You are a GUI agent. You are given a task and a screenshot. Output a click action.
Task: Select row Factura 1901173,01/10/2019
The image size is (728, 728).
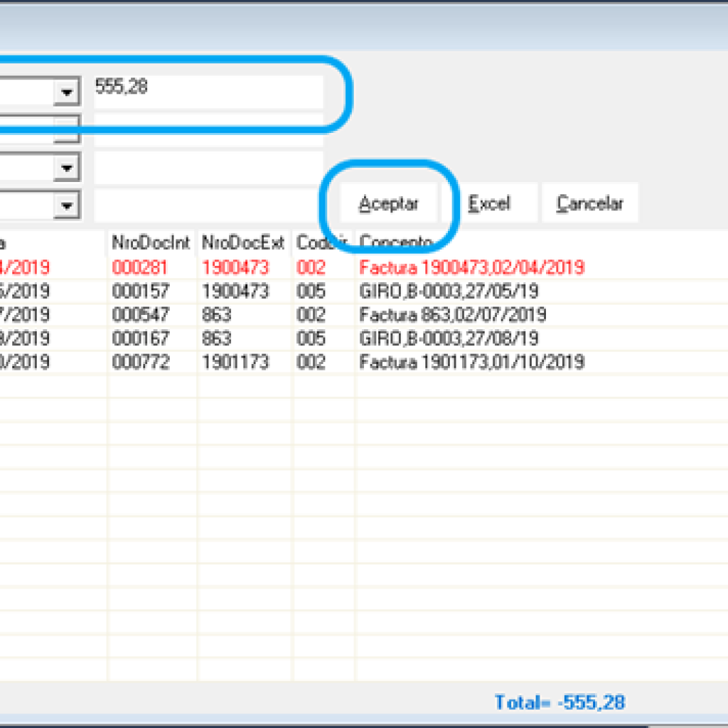click(364, 362)
